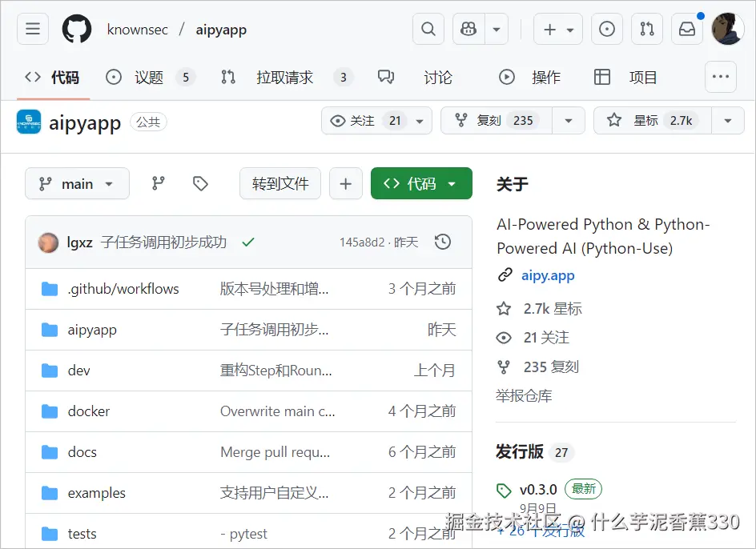Expand the Copilot dropdown arrow

click(497, 29)
